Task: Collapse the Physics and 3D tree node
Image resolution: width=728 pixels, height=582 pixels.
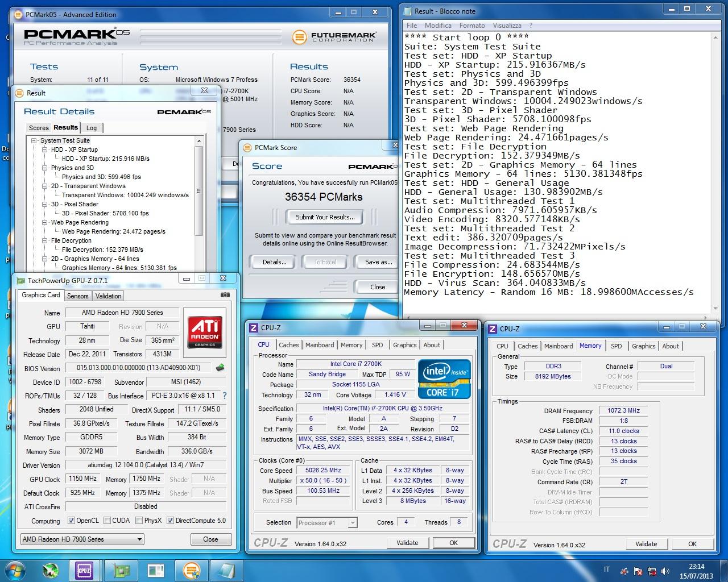Action: (x=45, y=168)
